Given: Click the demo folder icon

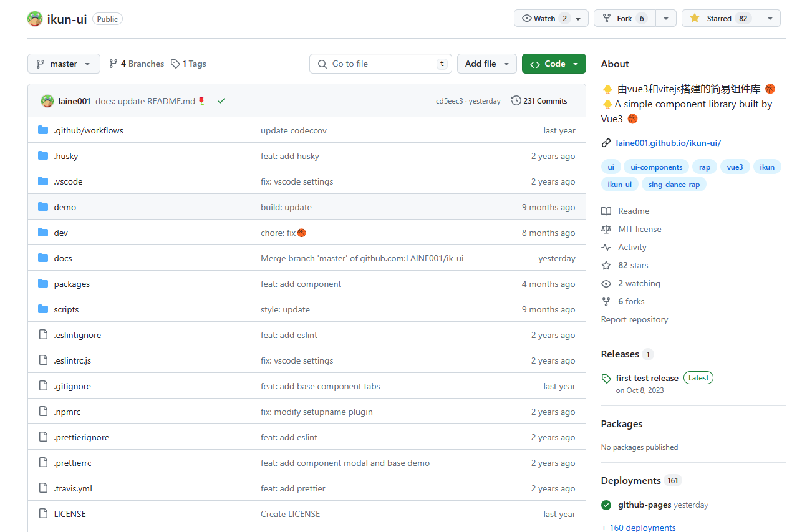Looking at the screenshot, I should pyautogui.click(x=43, y=207).
